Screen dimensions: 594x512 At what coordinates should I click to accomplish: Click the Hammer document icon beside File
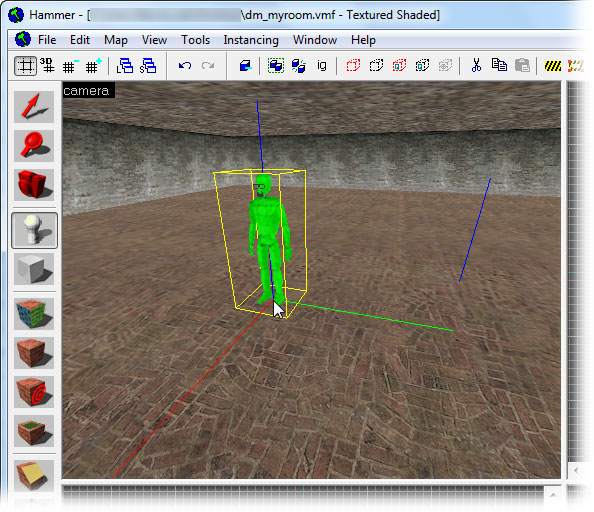click(x=23, y=39)
